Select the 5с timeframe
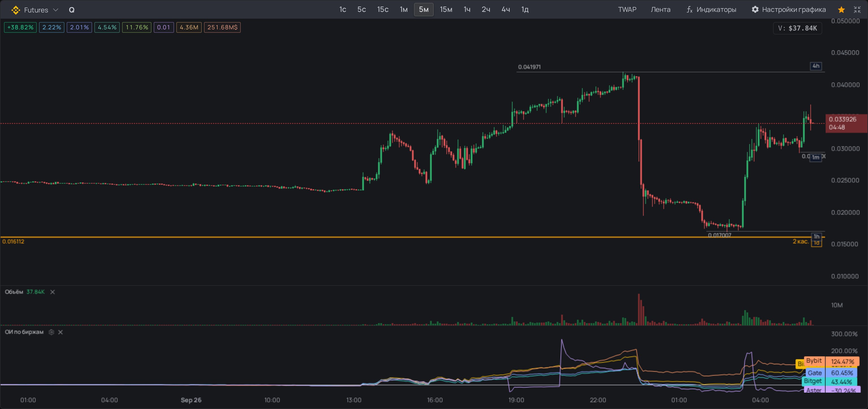868x409 pixels. (362, 9)
